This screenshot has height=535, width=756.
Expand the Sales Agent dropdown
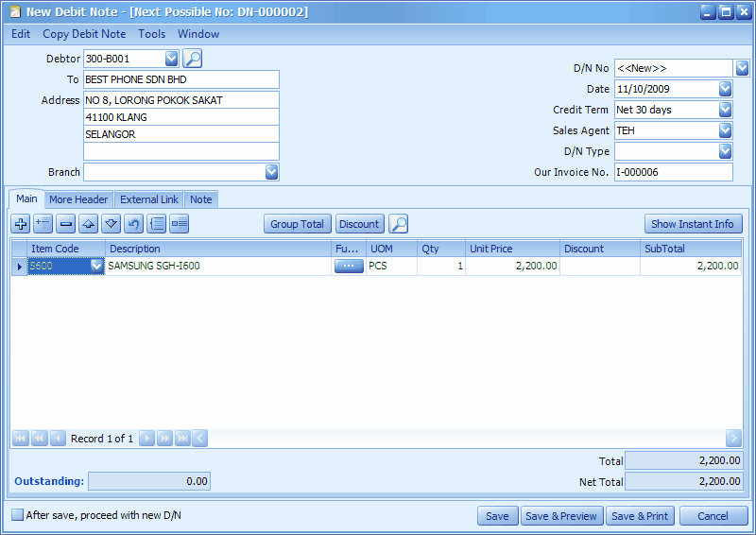click(x=725, y=130)
